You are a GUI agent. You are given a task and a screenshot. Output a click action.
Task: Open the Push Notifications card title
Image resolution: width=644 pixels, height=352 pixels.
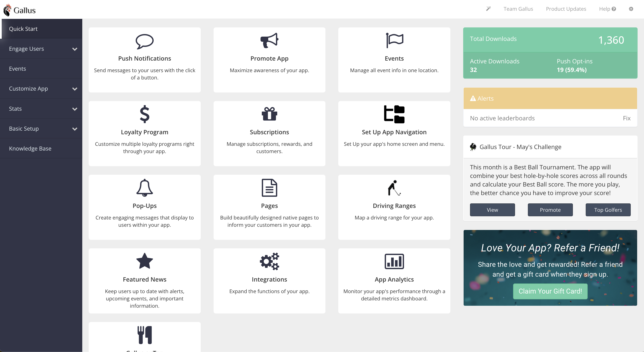point(144,58)
